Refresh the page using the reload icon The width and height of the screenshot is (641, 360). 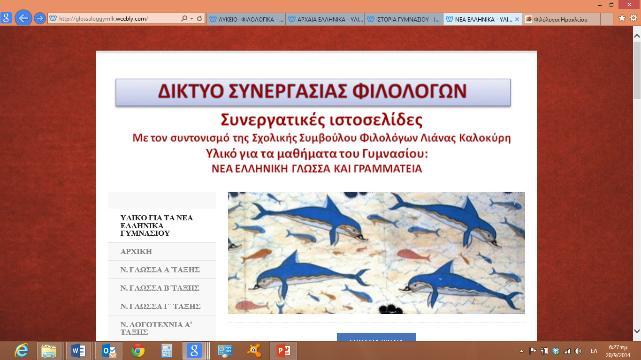click(x=199, y=18)
